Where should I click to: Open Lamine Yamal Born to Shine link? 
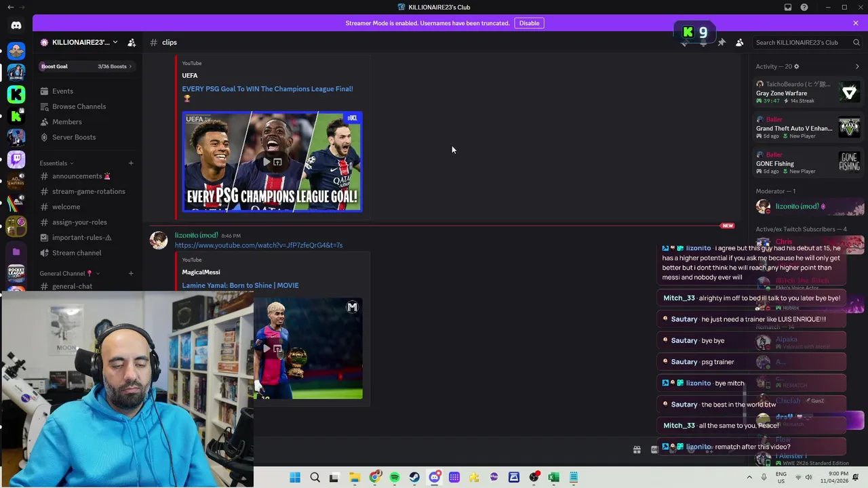(x=240, y=285)
